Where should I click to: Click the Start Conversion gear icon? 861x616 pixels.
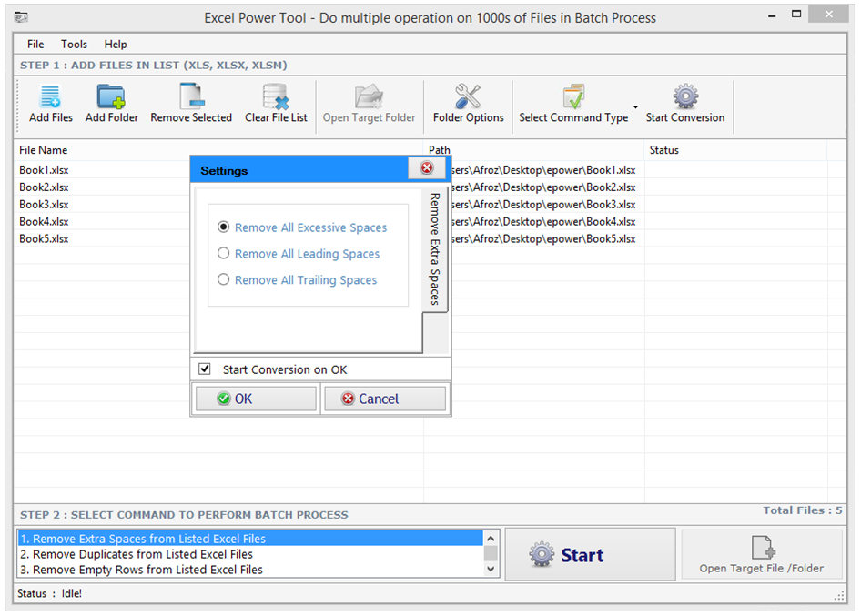click(x=685, y=96)
